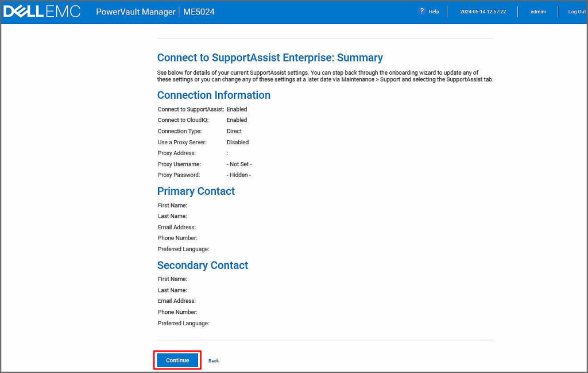Viewport: 588px width, 373px height.
Task: Open the Help link in header
Action: tap(434, 11)
